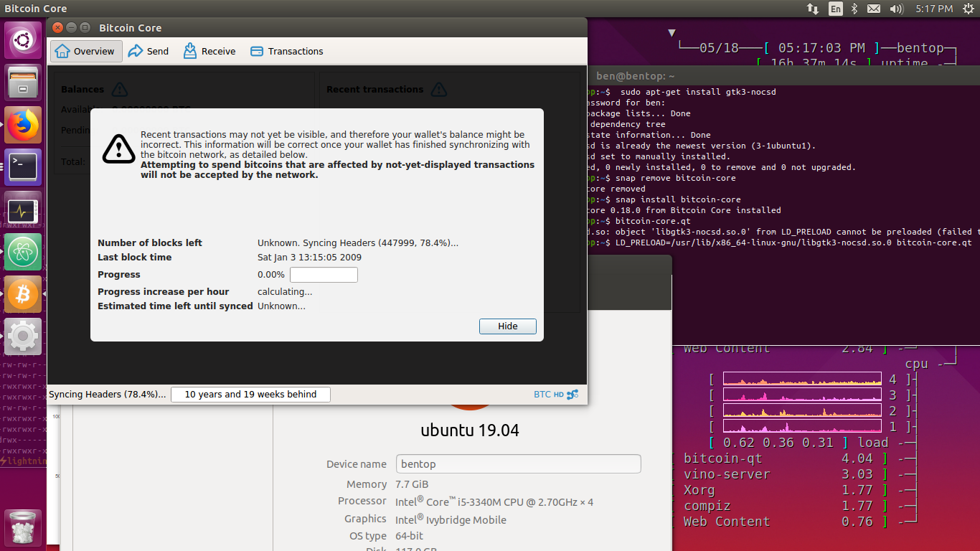Click the warning icon beside Recent transactions
980x551 pixels.
point(438,90)
